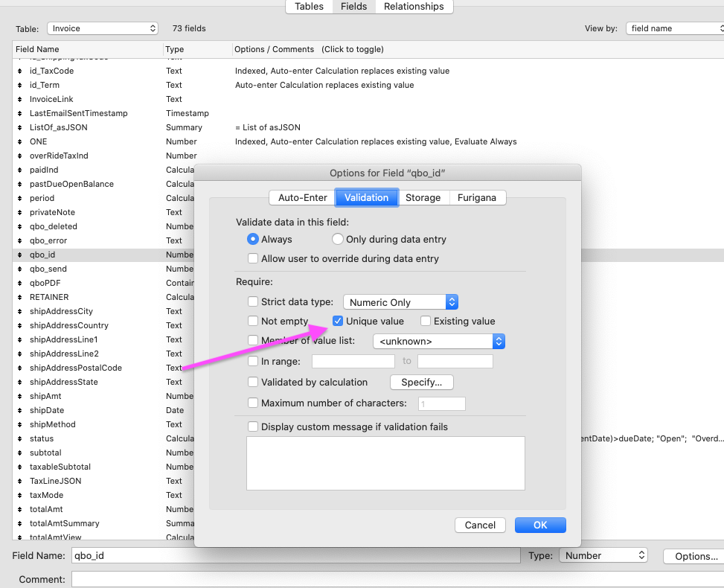Click the reorder handle beside InvoiceLink
The image size is (724, 588).
20,99
